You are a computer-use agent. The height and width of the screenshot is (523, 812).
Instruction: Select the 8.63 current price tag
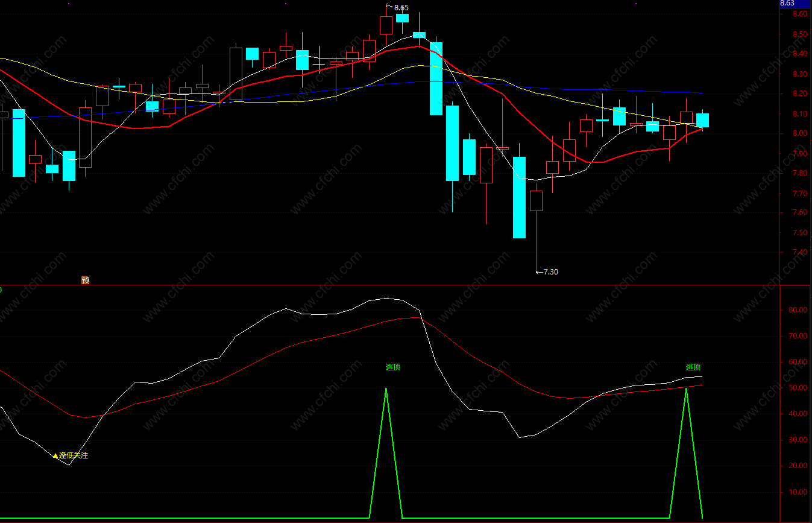click(795, 3)
